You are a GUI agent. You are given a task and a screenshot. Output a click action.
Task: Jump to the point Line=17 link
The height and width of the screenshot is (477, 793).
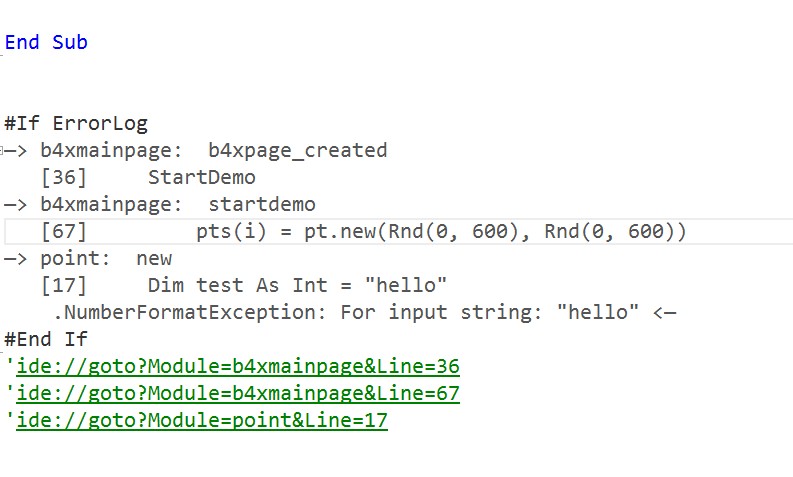(202, 420)
